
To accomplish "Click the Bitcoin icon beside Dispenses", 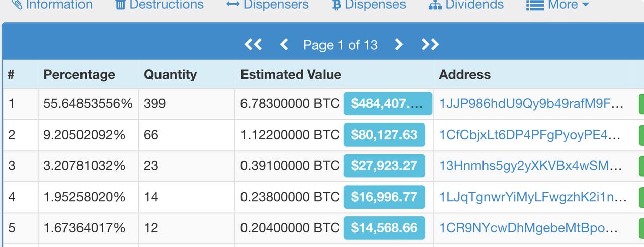I will pyautogui.click(x=336, y=5).
